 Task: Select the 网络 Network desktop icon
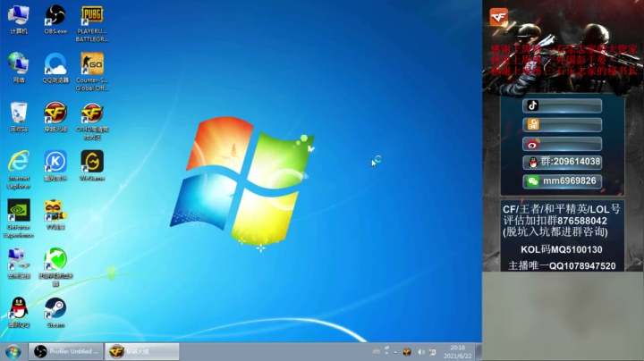point(19,68)
